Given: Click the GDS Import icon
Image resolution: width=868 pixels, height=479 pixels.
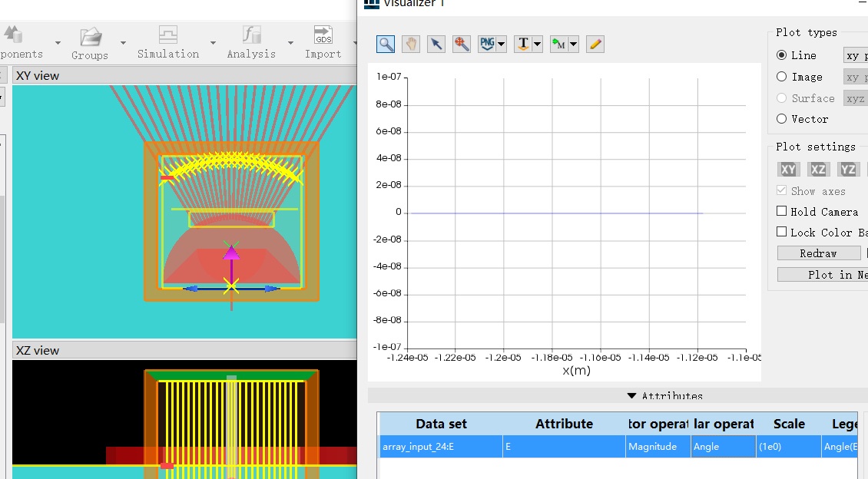Looking at the screenshot, I should point(323,35).
